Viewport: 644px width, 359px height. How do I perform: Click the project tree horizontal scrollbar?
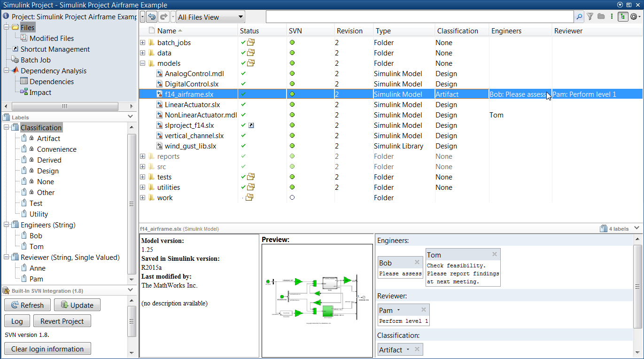click(x=65, y=106)
